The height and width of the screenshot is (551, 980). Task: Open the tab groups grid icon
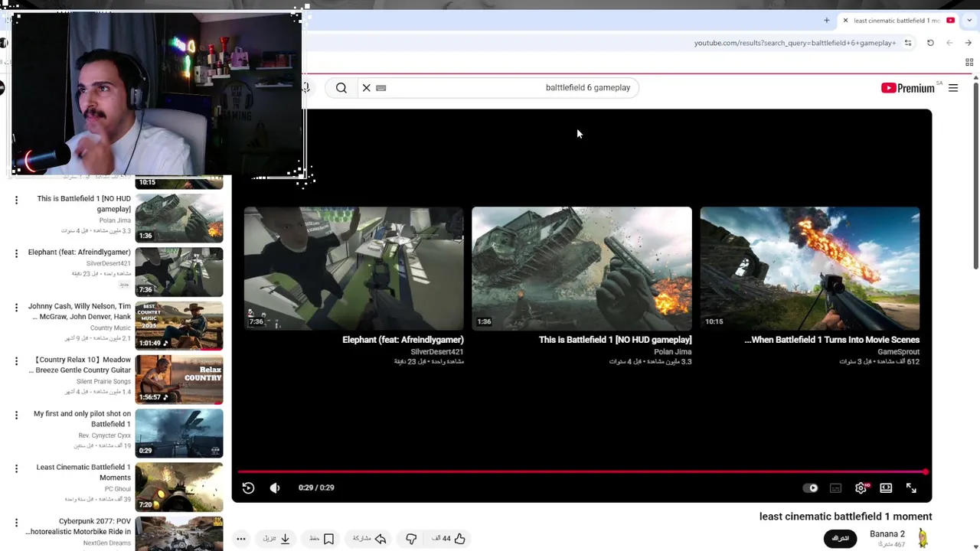coord(969,63)
